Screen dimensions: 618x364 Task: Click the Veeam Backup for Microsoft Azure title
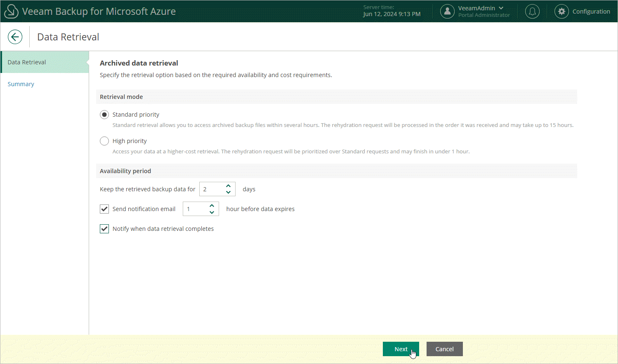(x=99, y=12)
